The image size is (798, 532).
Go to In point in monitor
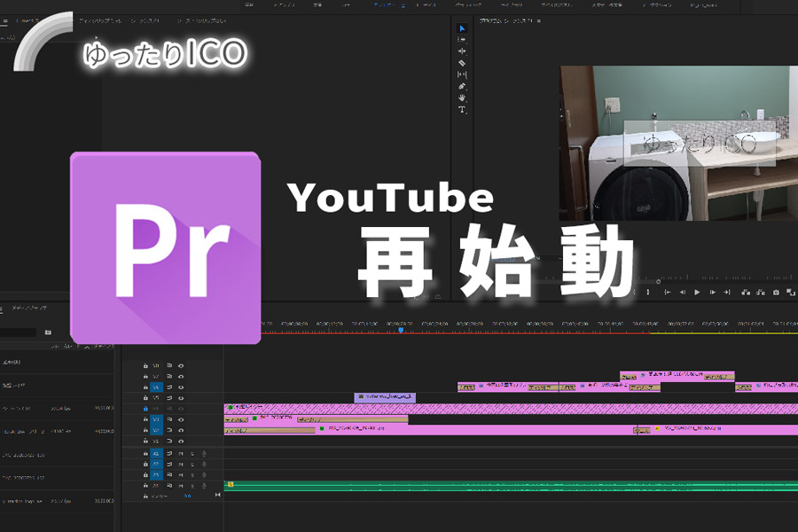click(x=667, y=293)
